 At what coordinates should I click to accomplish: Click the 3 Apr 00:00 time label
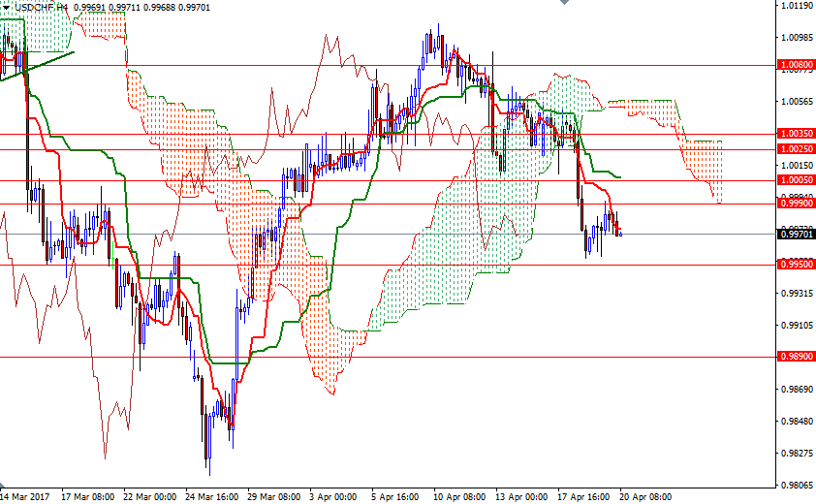click(x=333, y=496)
